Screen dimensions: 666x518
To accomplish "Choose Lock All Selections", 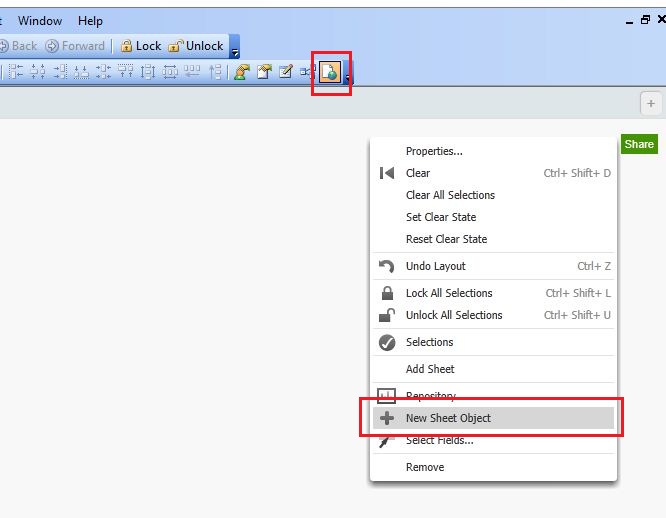I will point(493,293).
